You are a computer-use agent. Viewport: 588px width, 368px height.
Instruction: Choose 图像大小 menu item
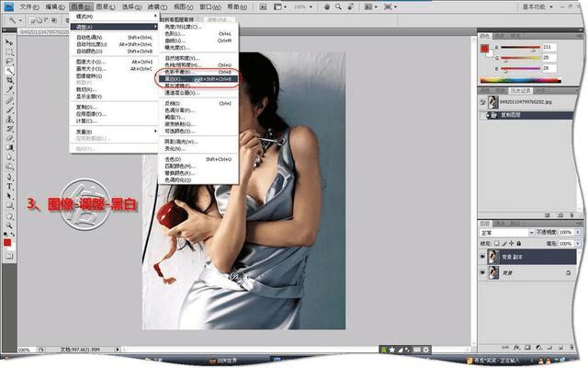pos(114,62)
